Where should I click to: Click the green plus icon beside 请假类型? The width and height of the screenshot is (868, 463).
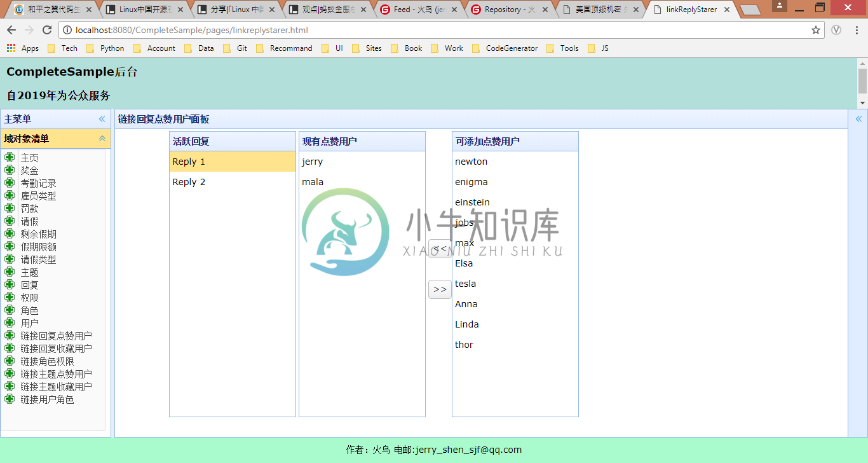[10, 259]
